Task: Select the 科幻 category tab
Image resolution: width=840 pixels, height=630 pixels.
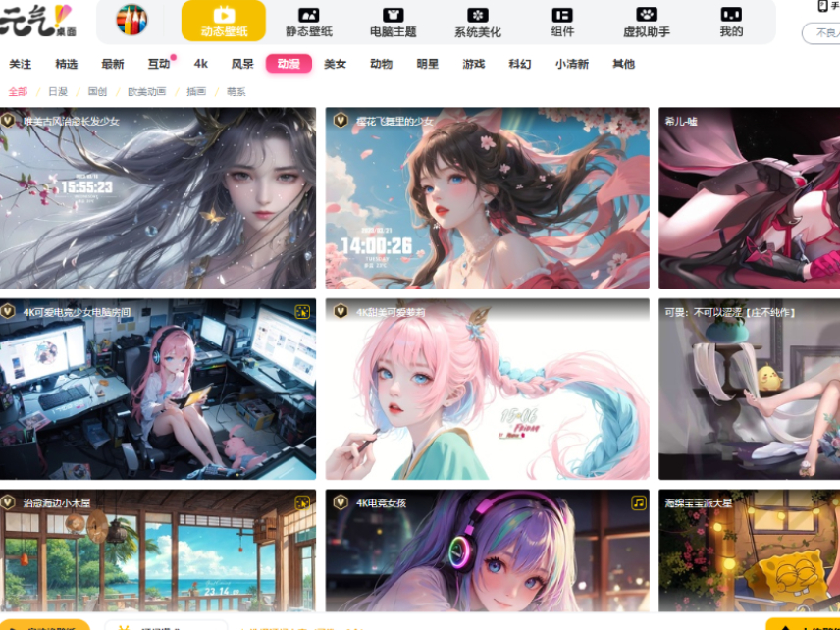Action: [520, 65]
